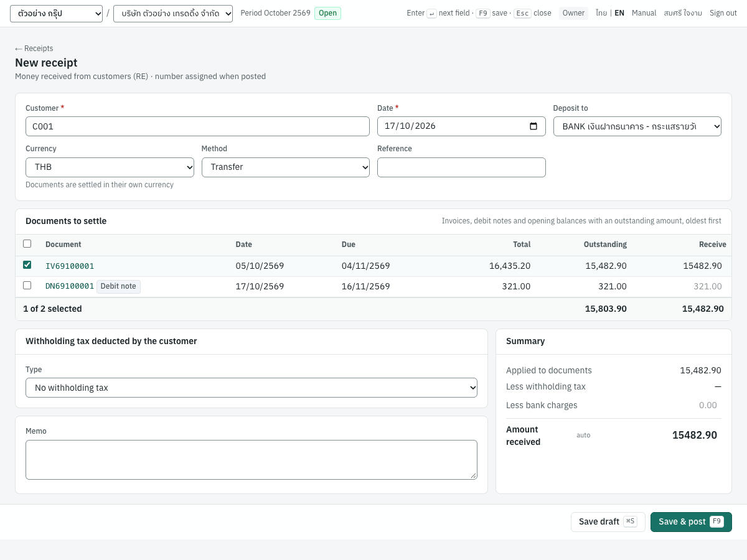747x560 pixels.
Task: Click into the Memo text area
Action: tap(251, 460)
